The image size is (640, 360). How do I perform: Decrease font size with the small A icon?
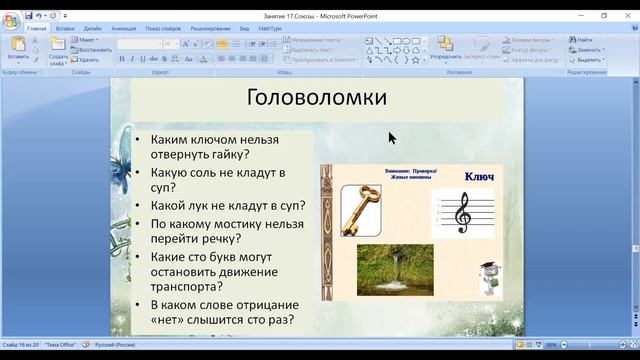coord(196,44)
